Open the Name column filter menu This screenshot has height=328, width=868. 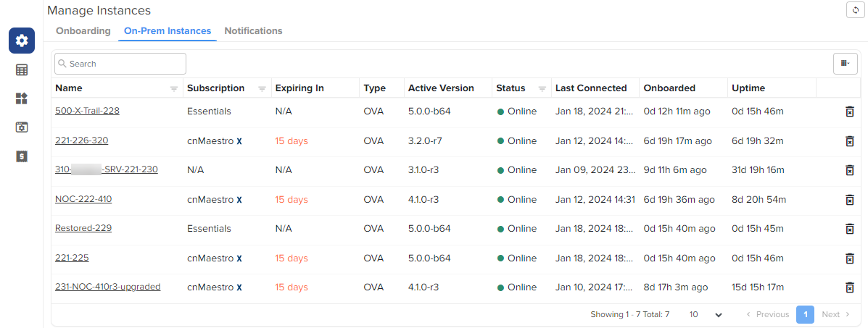pyautogui.click(x=174, y=88)
